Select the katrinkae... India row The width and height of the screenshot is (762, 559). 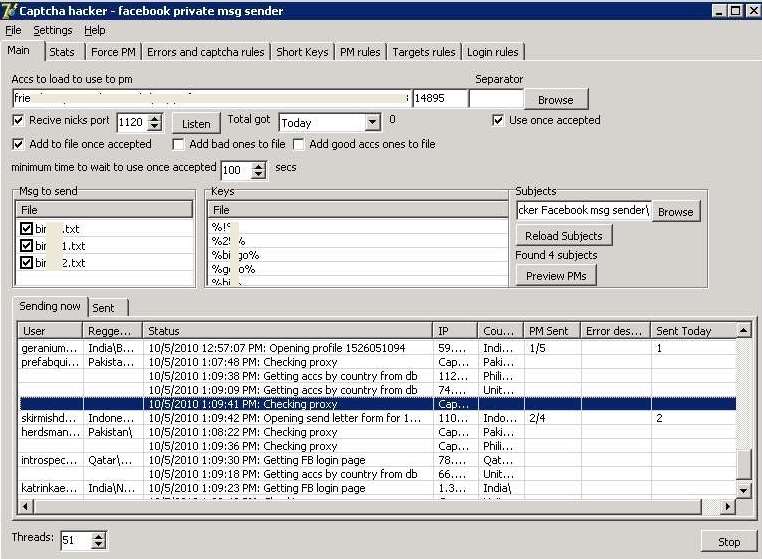[x=378, y=488]
